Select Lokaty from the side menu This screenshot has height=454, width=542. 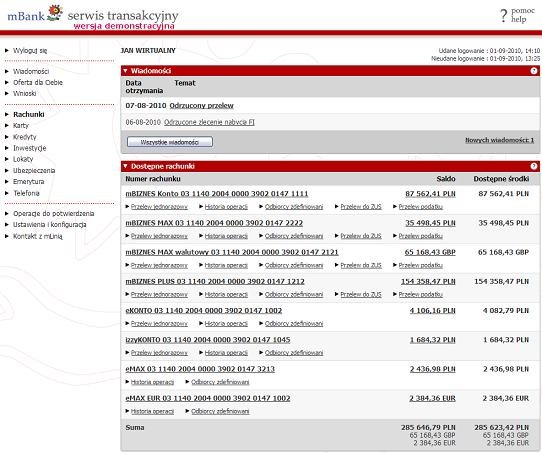[x=23, y=159]
